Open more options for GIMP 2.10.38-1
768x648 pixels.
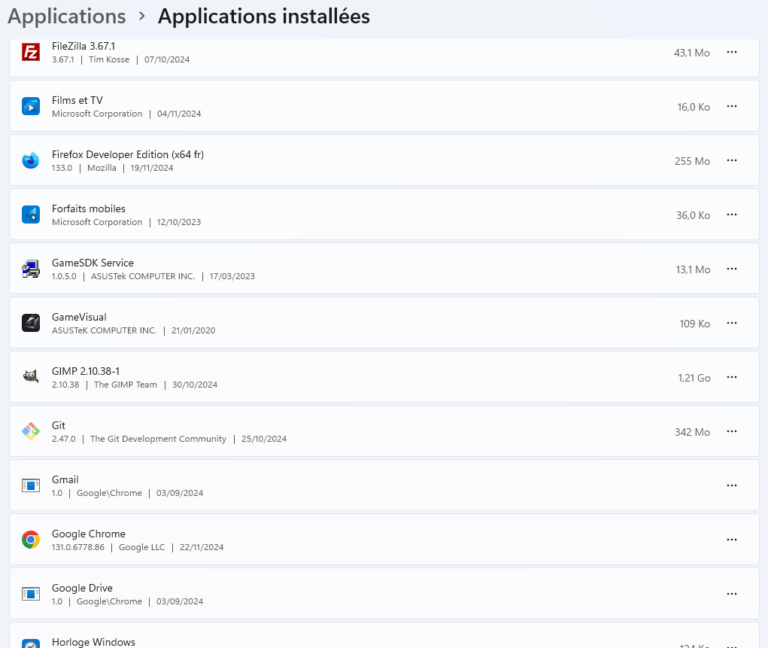732,377
